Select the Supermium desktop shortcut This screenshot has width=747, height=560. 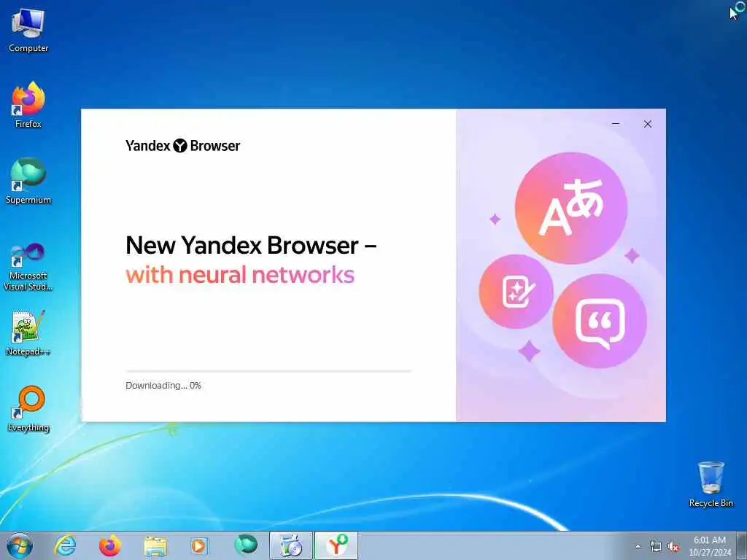coord(28,182)
